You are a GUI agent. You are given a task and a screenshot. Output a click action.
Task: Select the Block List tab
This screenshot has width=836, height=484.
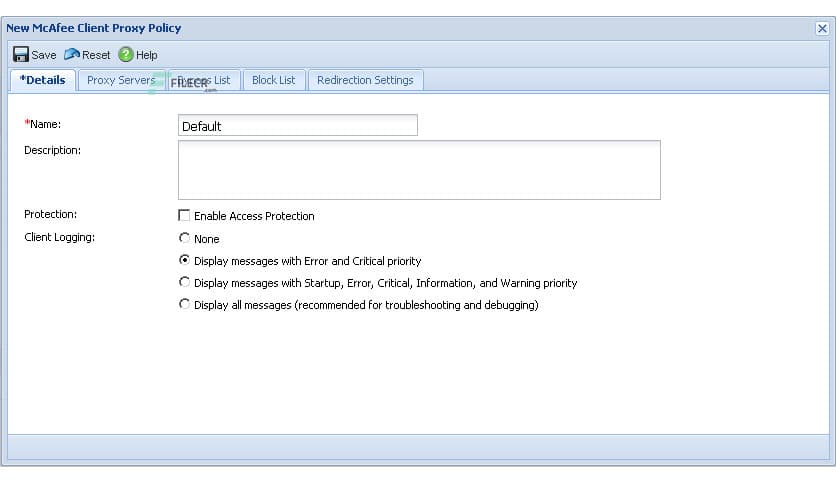click(x=273, y=80)
